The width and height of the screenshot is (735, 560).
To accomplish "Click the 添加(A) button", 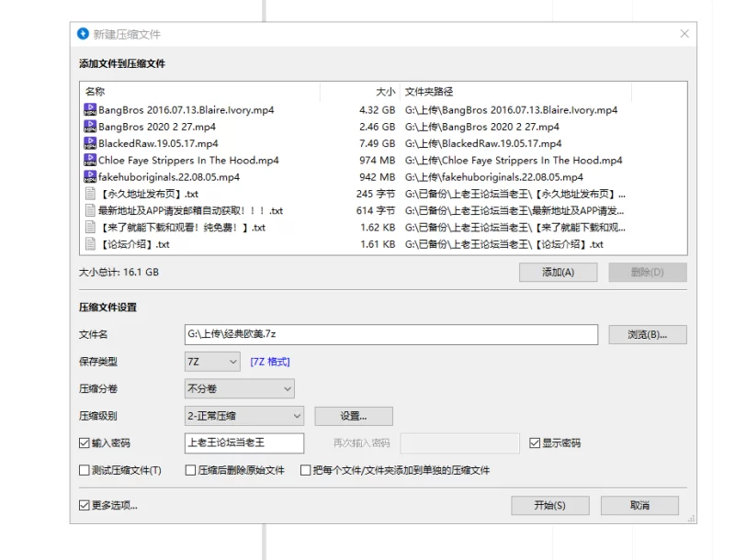I will (558, 272).
